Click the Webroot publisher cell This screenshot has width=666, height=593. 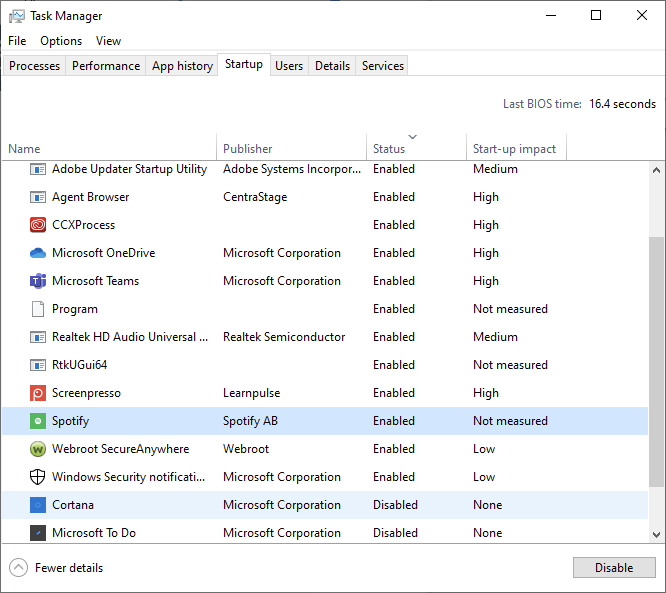point(246,449)
